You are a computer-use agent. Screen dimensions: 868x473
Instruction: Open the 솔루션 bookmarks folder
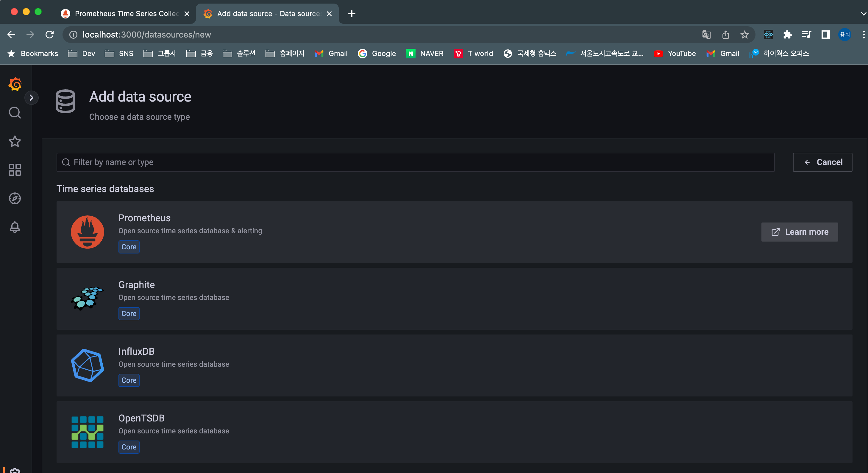coord(239,54)
